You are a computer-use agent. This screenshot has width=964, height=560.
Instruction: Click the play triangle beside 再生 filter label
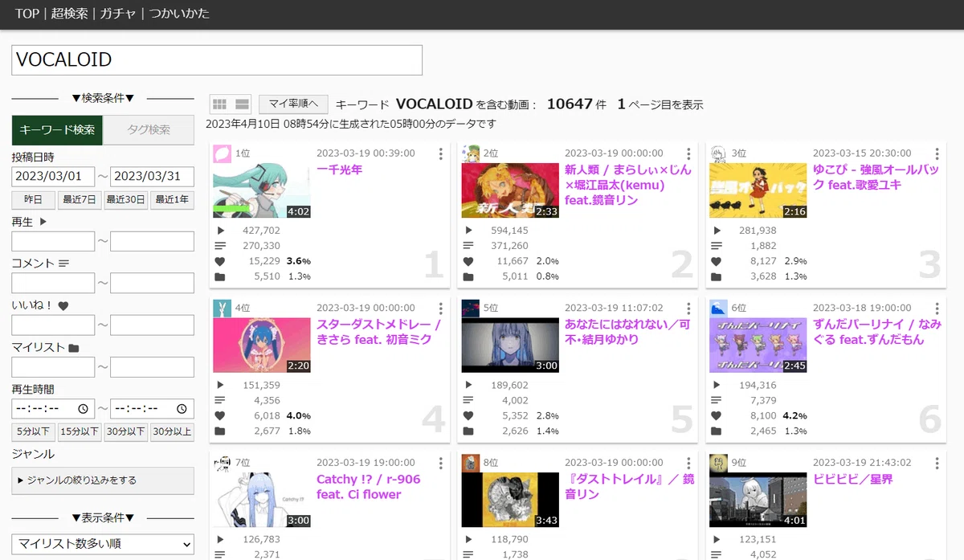[43, 222]
